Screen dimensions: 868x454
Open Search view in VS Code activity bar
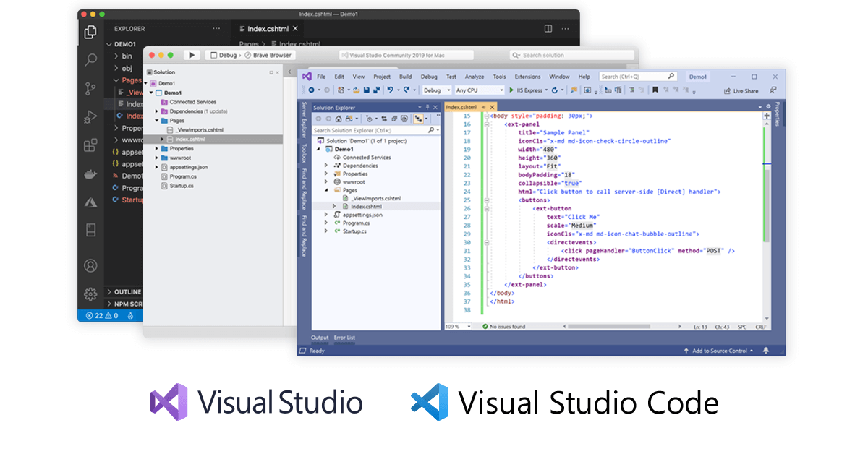pyautogui.click(x=90, y=60)
